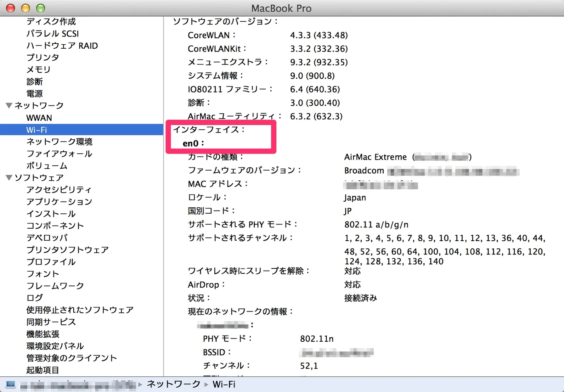Select ディスク作成 in the sidebar
The width and height of the screenshot is (564, 392).
51,21
